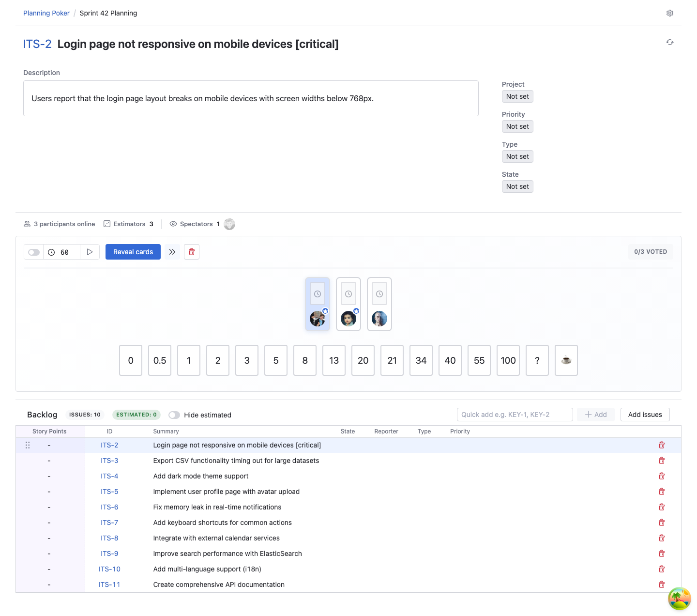This screenshot has height=616, width=697.
Task: Vote with the 0.5 card
Action: pos(160,360)
